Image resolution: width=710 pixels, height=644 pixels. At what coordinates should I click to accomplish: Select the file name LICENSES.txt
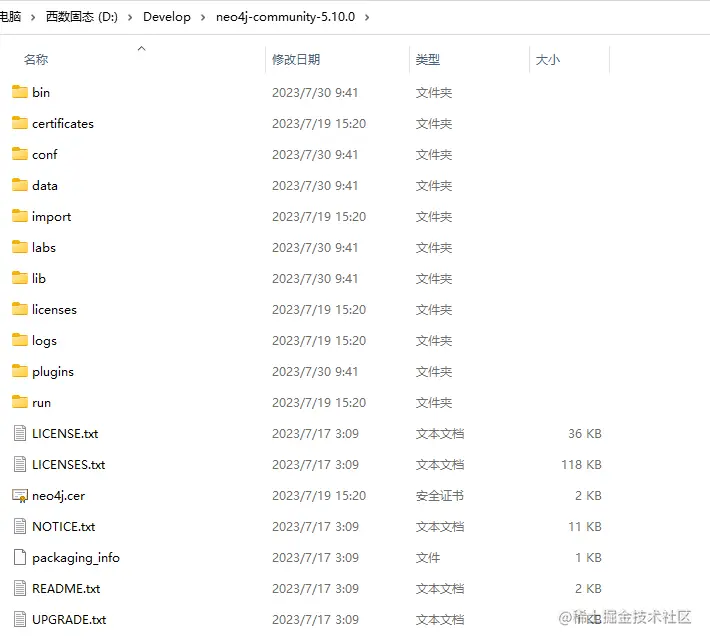coord(68,464)
